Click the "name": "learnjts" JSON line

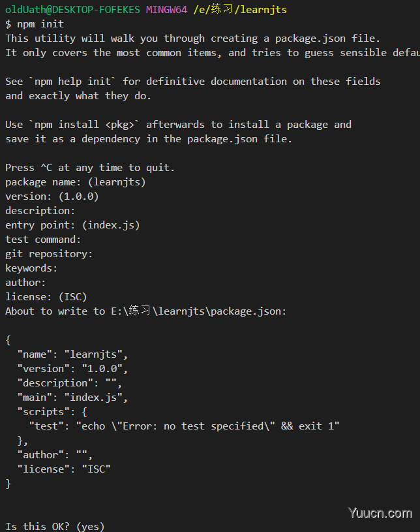(x=72, y=354)
